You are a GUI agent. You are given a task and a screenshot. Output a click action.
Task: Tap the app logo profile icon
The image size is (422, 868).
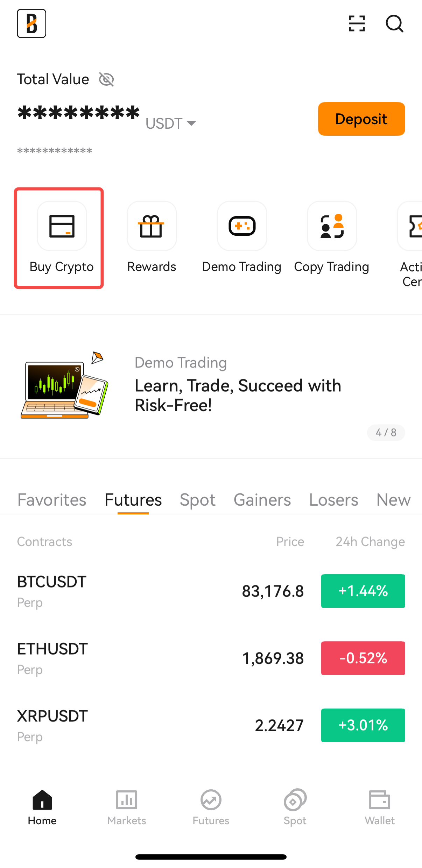click(x=31, y=23)
